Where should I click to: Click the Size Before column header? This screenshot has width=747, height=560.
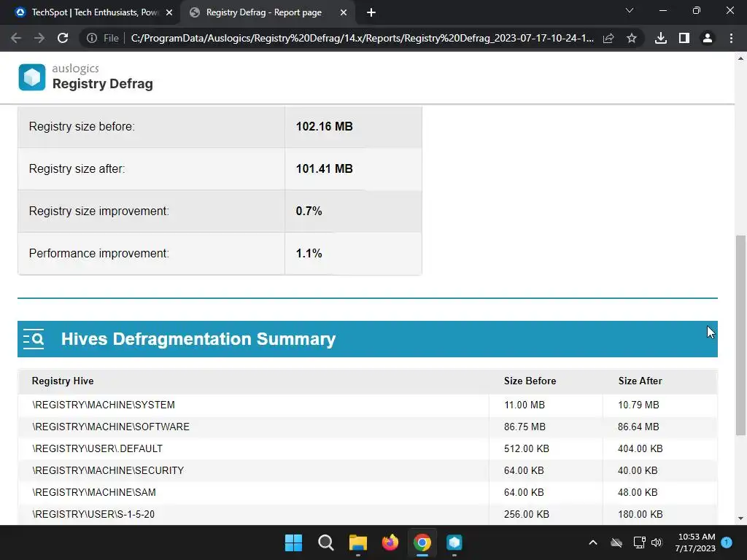pyautogui.click(x=530, y=381)
